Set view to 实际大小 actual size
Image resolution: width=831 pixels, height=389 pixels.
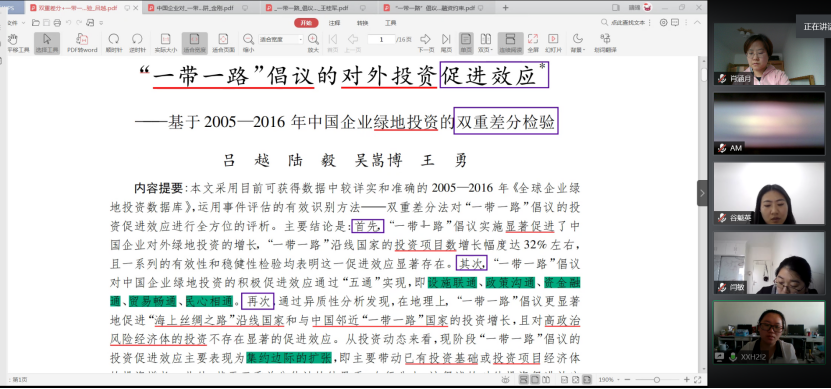coord(165,42)
